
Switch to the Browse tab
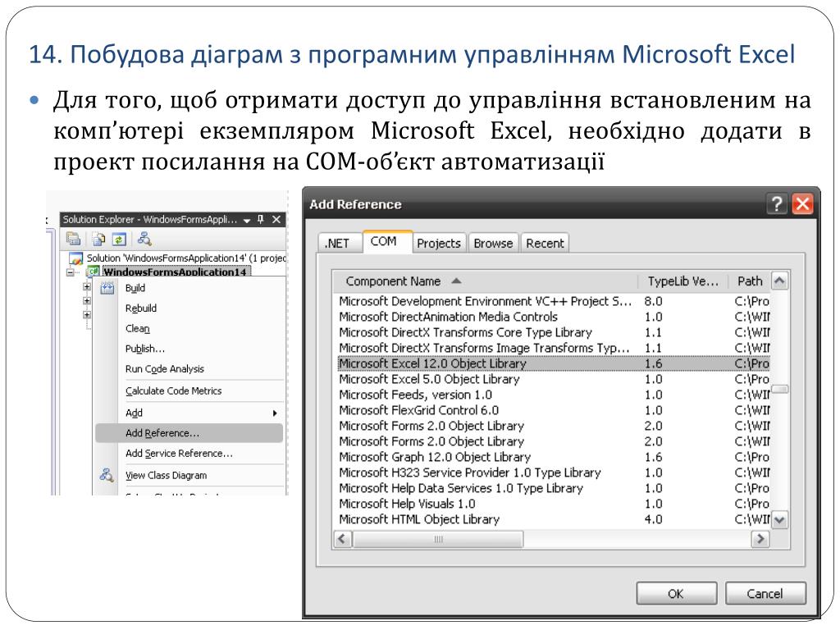(x=493, y=243)
